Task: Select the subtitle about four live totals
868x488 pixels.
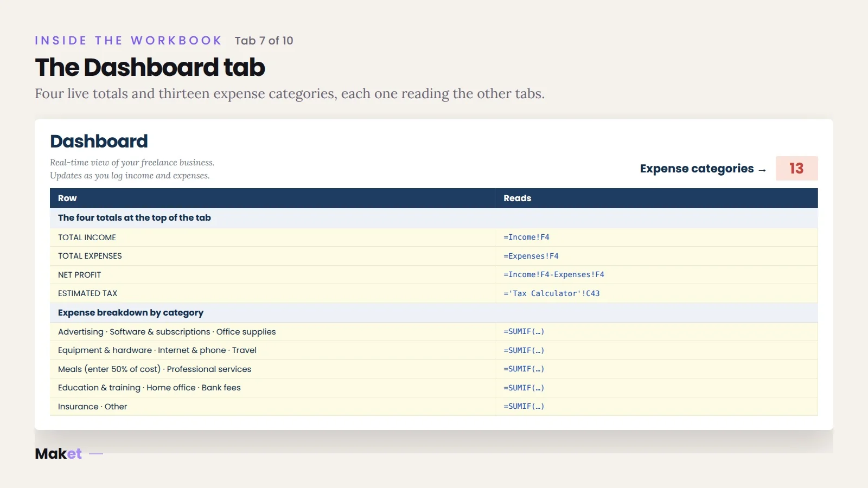Action: [290, 94]
